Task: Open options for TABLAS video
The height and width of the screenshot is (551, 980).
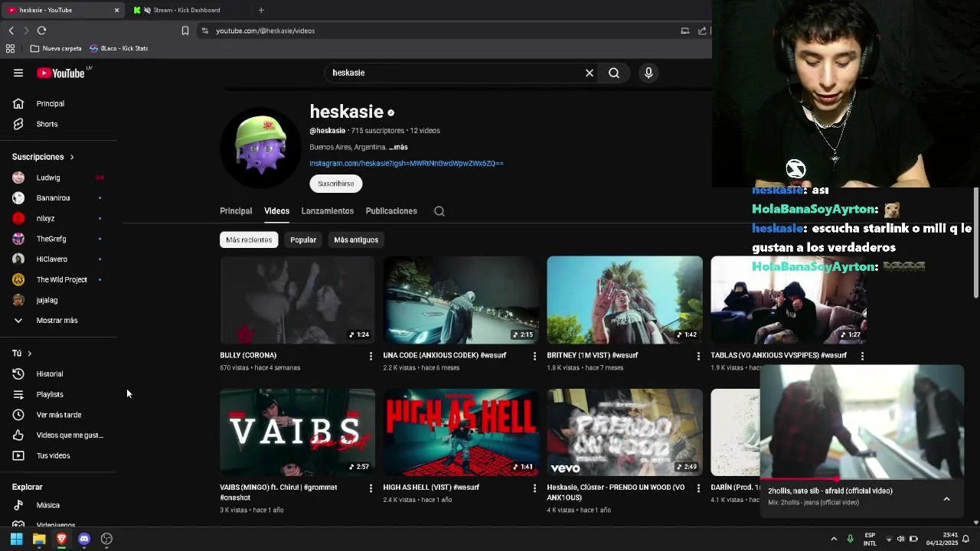Action: click(x=862, y=356)
